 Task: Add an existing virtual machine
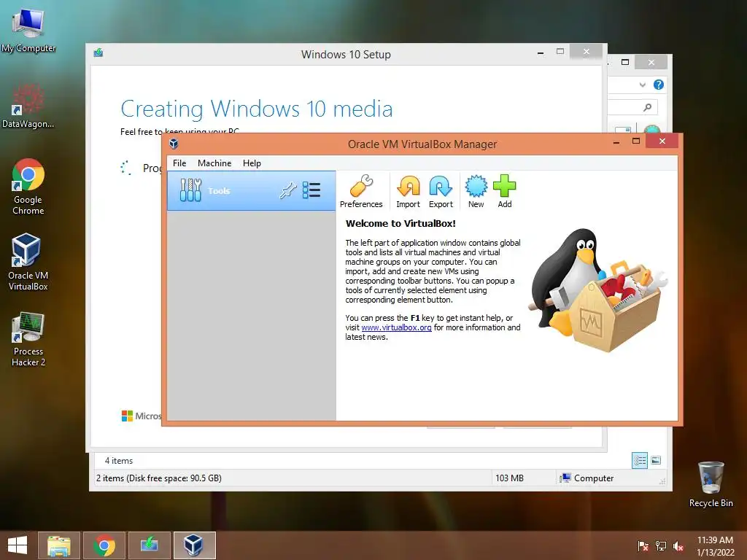505,192
